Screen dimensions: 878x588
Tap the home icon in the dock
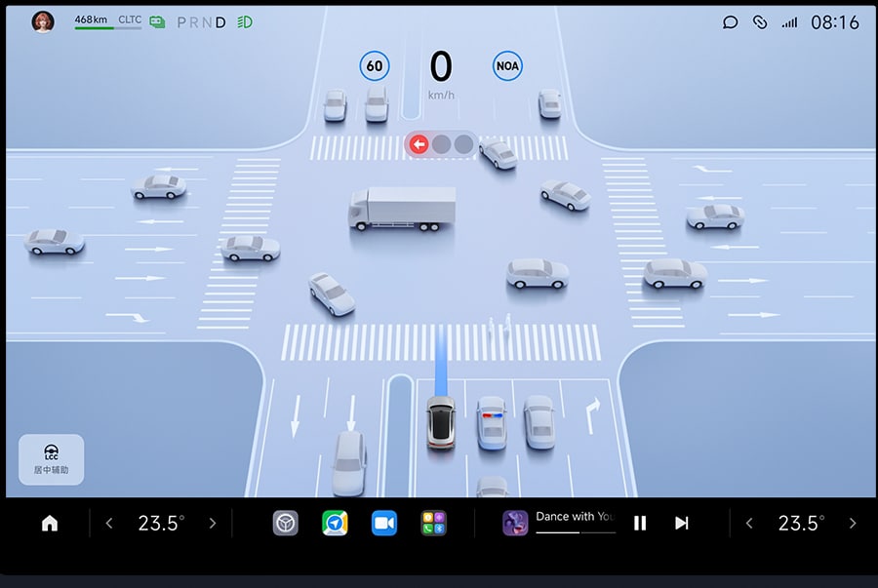tap(50, 524)
